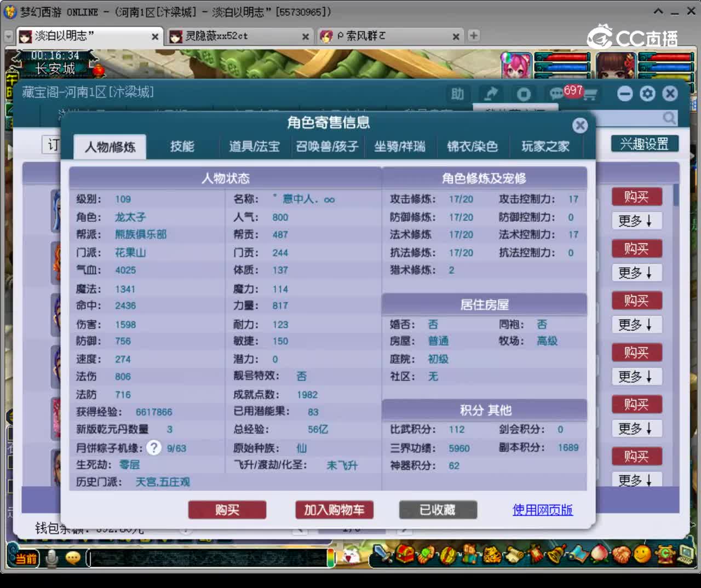Click the peach icon in bottom toolbar
701x588 pixels.
click(601, 555)
